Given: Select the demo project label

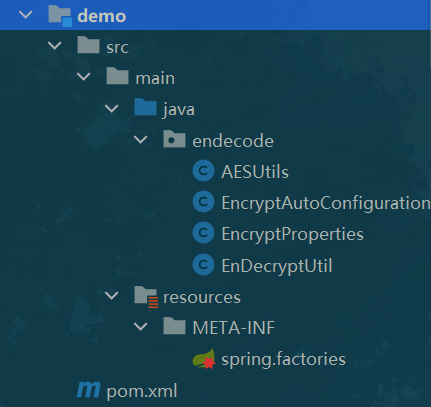Looking at the screenshot, I should pyautogui.click(x=102, y=16).
